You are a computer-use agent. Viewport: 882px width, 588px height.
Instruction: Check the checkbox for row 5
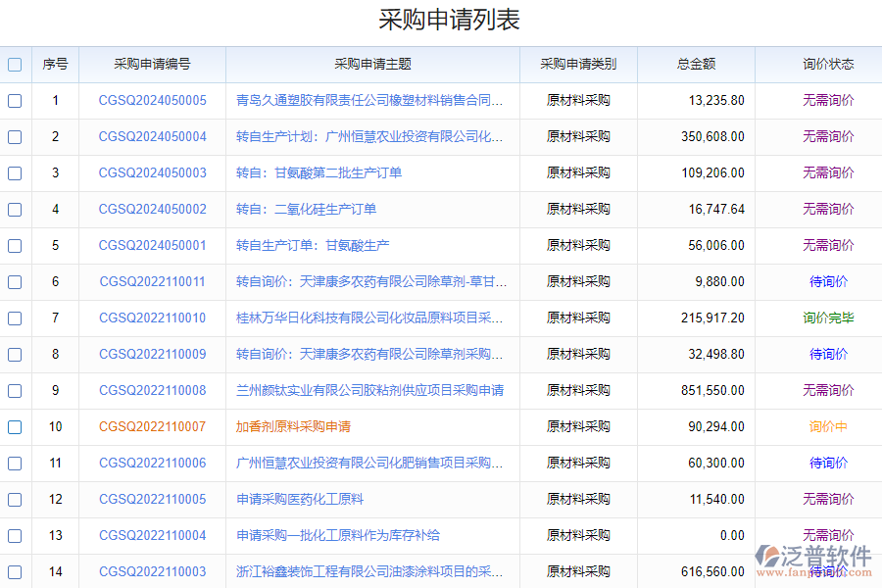(14, 245)
